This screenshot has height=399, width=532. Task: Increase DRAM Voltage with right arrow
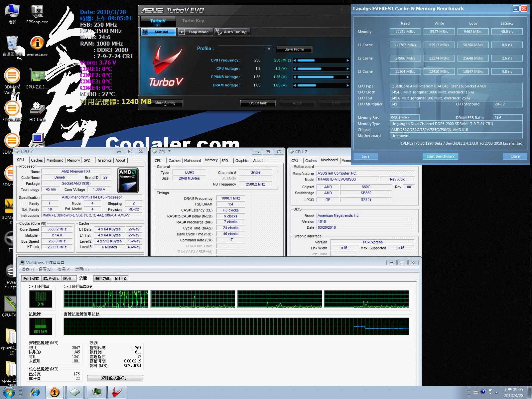tap(348, 85)
